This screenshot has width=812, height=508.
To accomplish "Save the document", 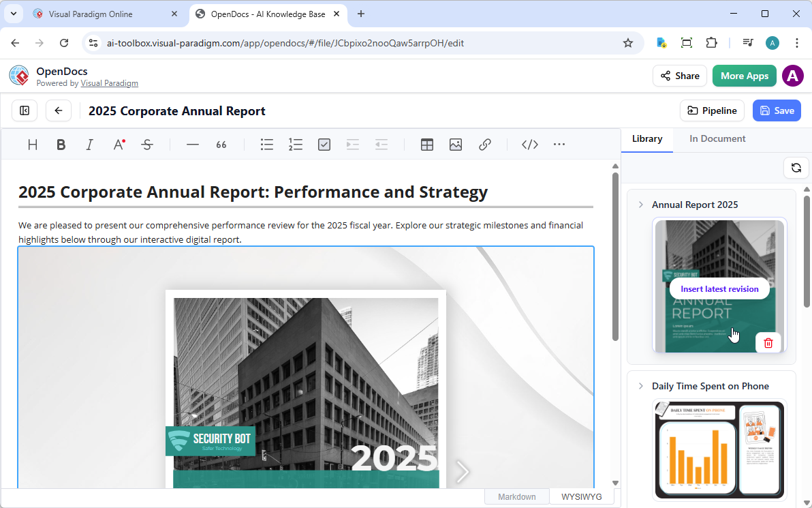I will pos(776,110).
